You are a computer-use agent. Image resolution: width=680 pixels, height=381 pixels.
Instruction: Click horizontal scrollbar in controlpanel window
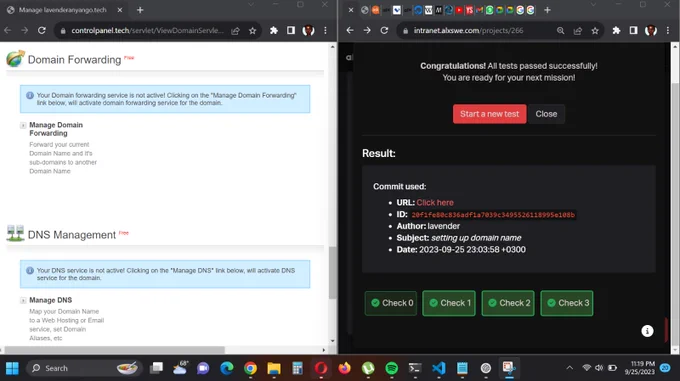114,350
